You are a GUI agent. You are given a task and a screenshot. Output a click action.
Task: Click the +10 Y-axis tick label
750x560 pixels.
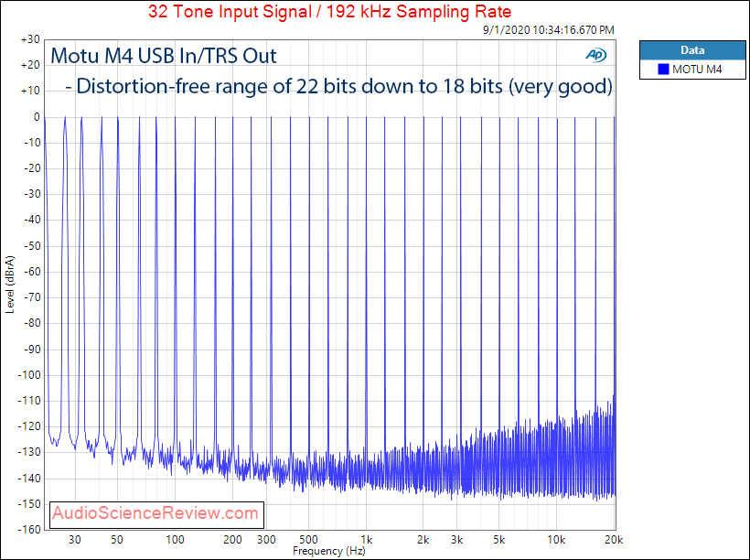tap(30, 91)
